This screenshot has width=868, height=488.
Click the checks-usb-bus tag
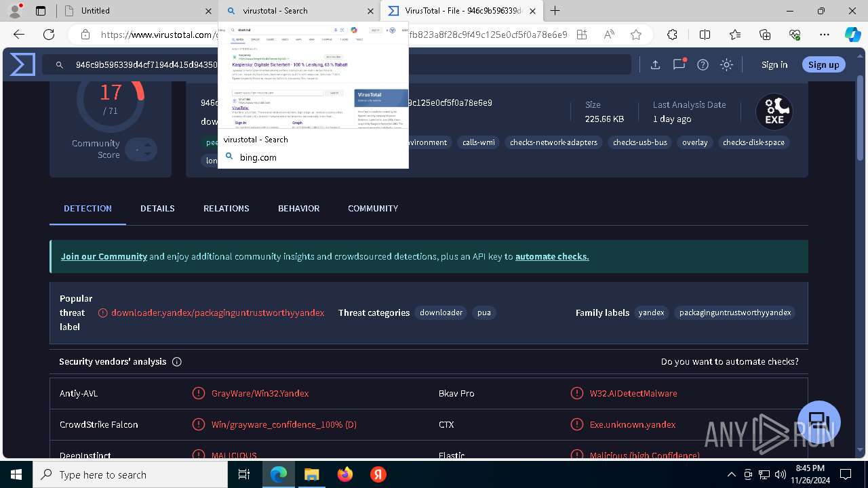(640, 142)
